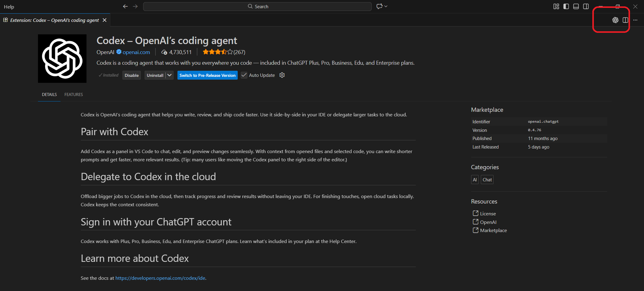Viewport: 644px width, 291px height.
Task: Open the extension Manage gear icon
Action: coord(282,75)
